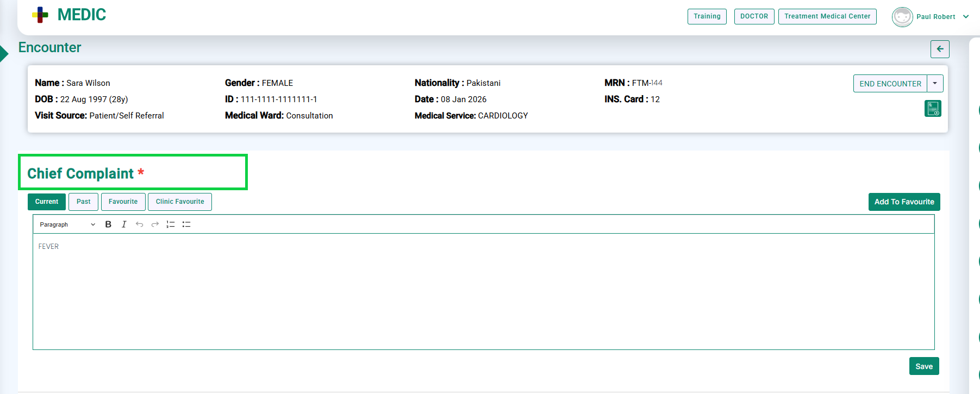Select the Clinic Favourite tab
Screen dimensions: 980x394
(x=180, y=202)
